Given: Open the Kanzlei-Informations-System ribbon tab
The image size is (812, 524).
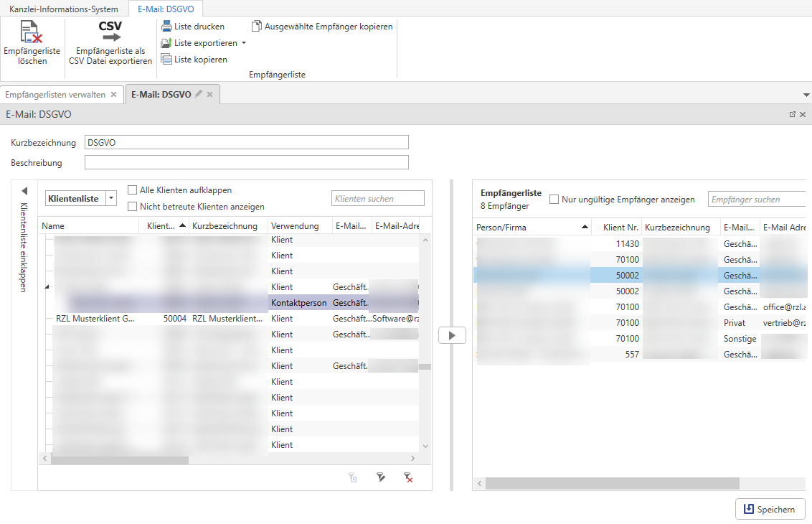Looking at the screenshot, I should click(64, 9).
